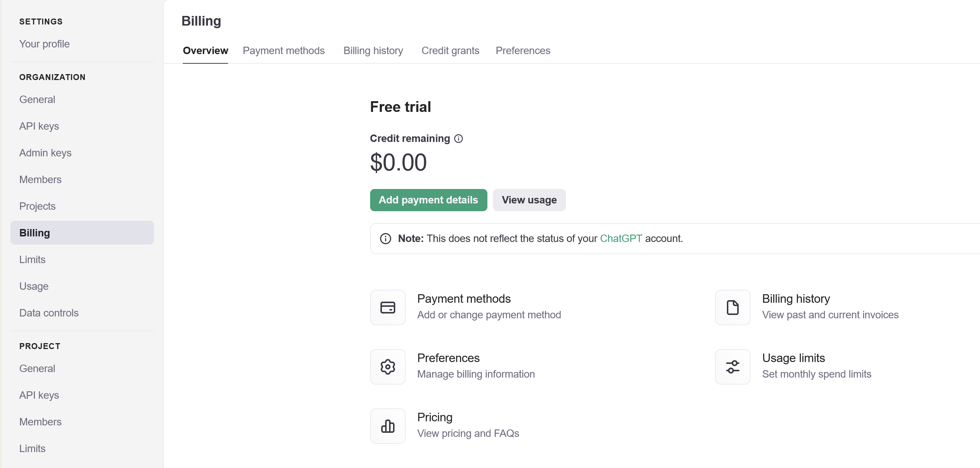Open Your profile in the sidebar
Image resolution: width=980 pixels, height=468 pixels.
[x=44, y=44]
